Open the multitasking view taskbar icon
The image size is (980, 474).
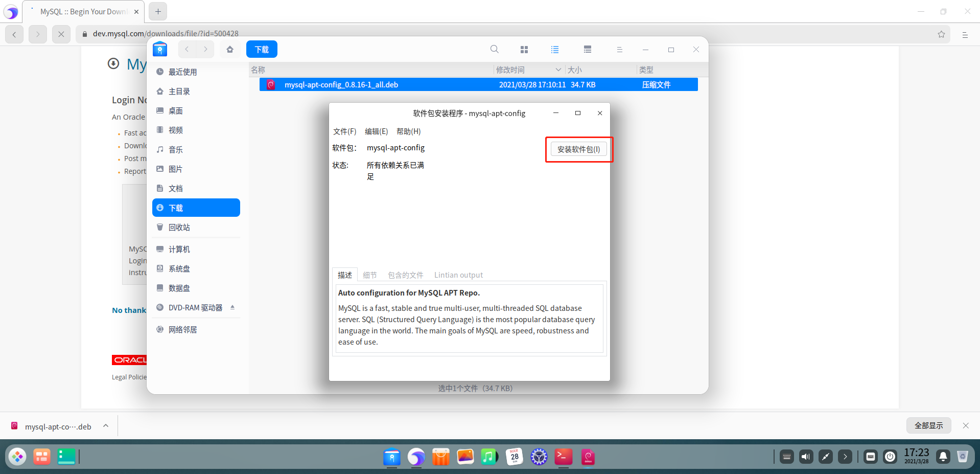[x=42, y=457]
